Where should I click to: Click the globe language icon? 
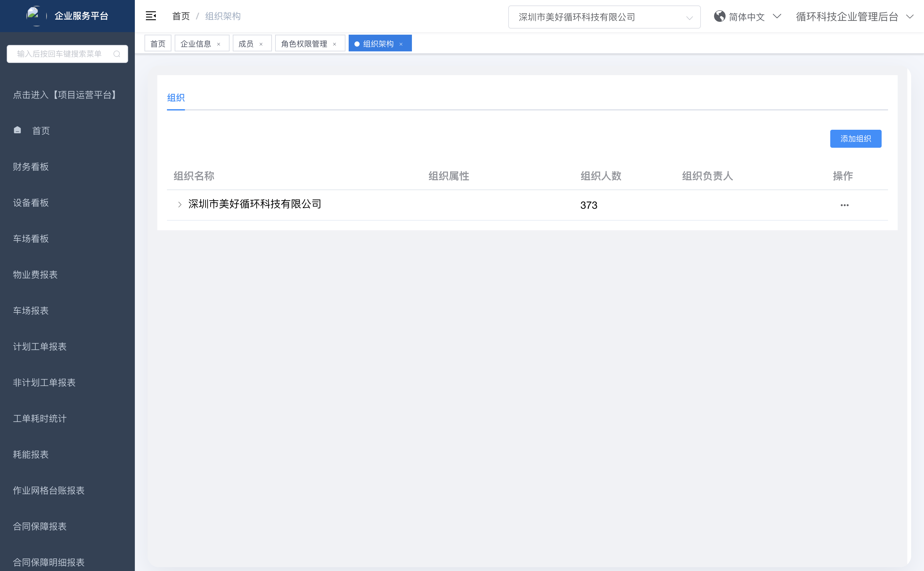coord(719,17)
